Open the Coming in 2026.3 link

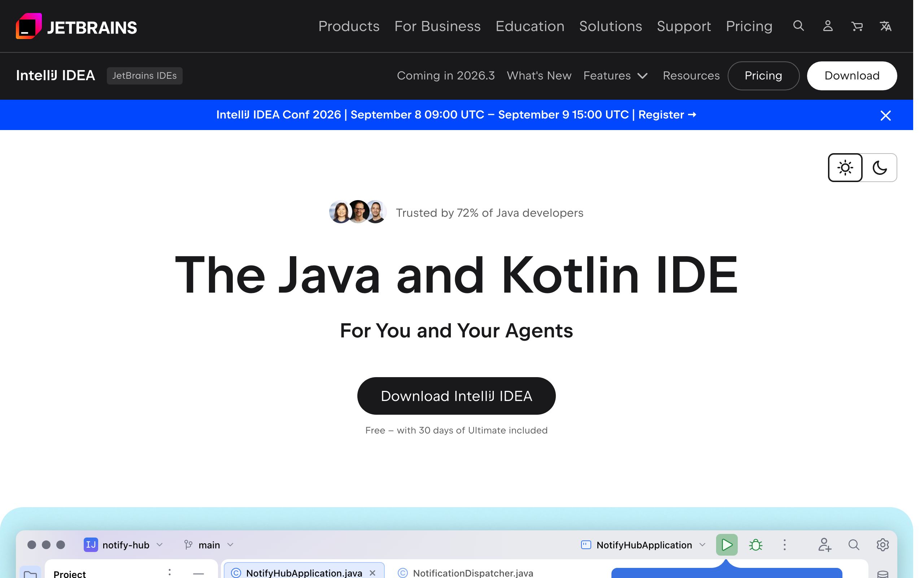[446, 76]
